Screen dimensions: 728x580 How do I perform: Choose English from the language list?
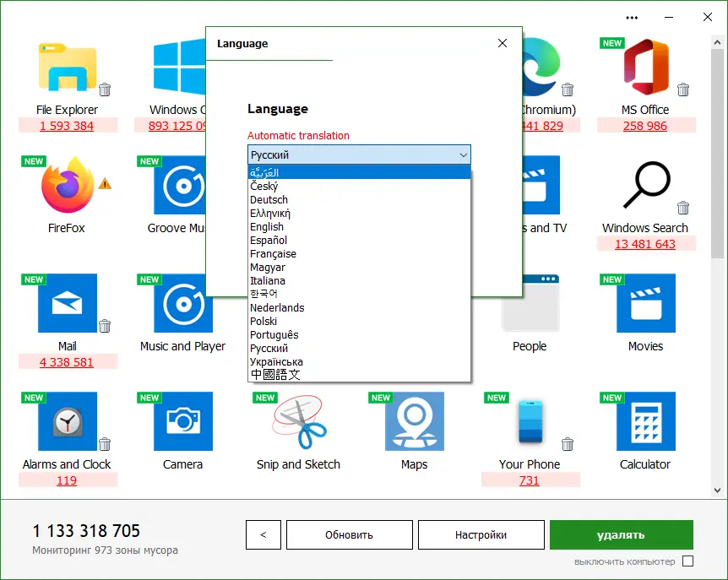coord(359,226)
